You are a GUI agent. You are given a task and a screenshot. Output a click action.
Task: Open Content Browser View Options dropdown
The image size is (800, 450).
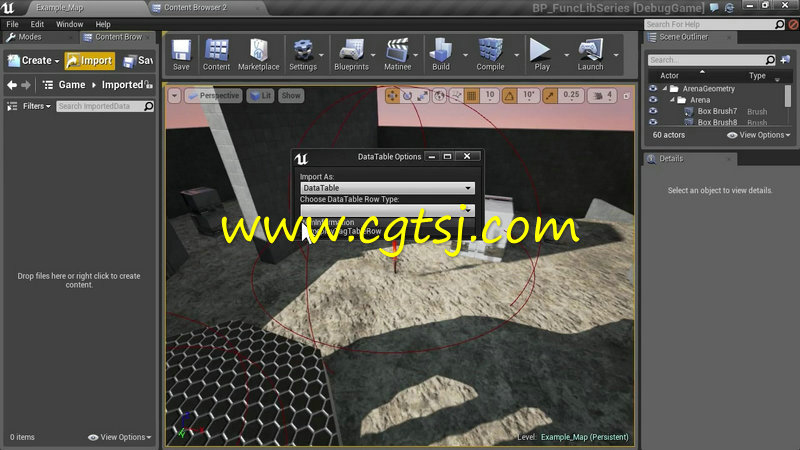click(119, 437)
